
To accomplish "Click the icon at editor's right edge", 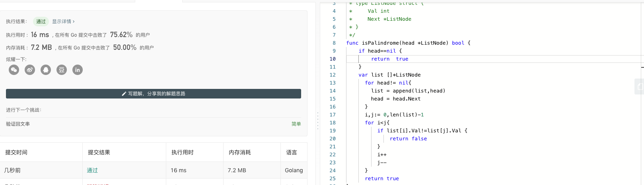I will [x=639, y=87].
